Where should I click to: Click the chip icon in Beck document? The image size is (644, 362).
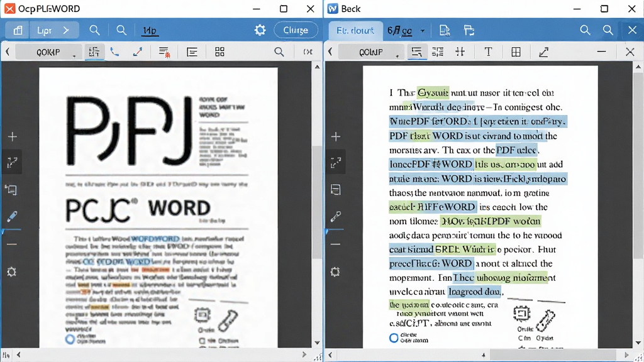(x=521, y=314)
